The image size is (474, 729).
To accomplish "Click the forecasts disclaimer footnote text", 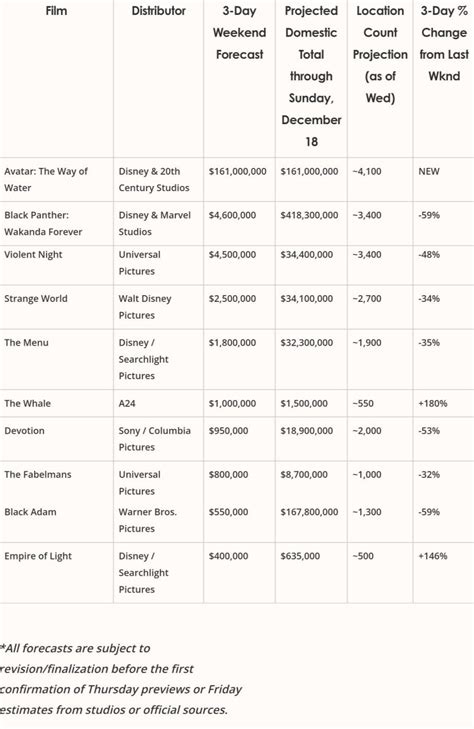I will coord(121,679).
